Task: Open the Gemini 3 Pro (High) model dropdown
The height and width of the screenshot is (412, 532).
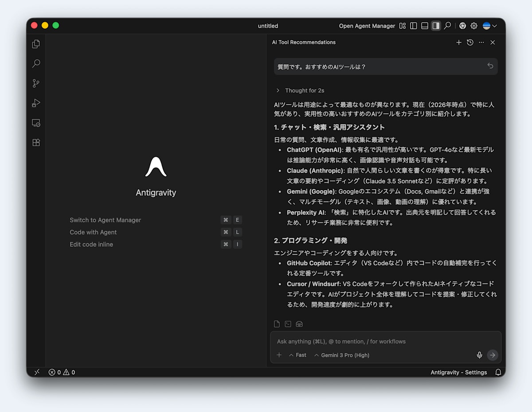Action: [342, 355]
